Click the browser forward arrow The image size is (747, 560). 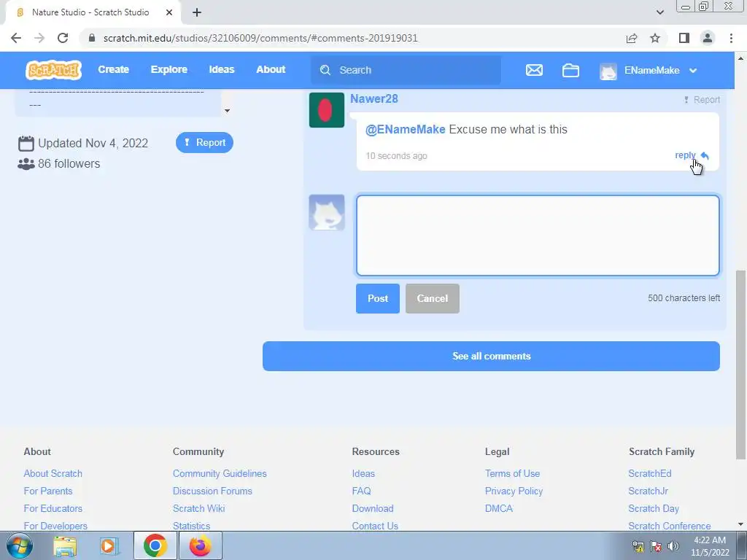click(39, 38)
